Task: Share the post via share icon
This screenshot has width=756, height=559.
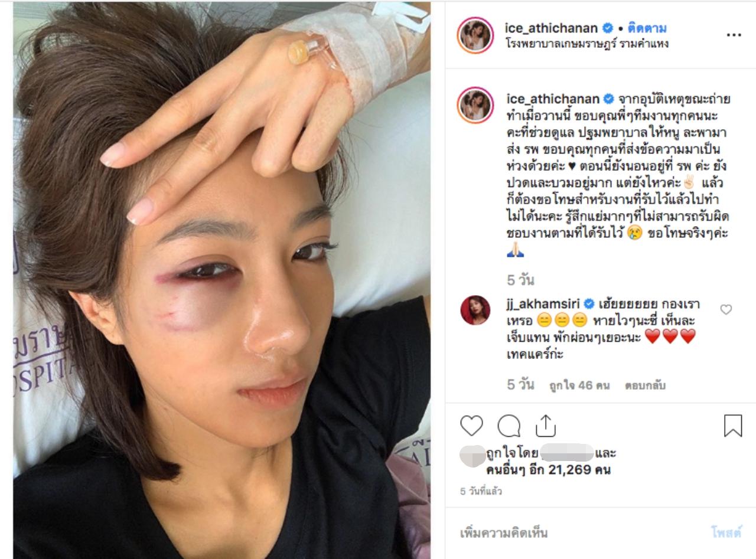Action: (546, 425)
